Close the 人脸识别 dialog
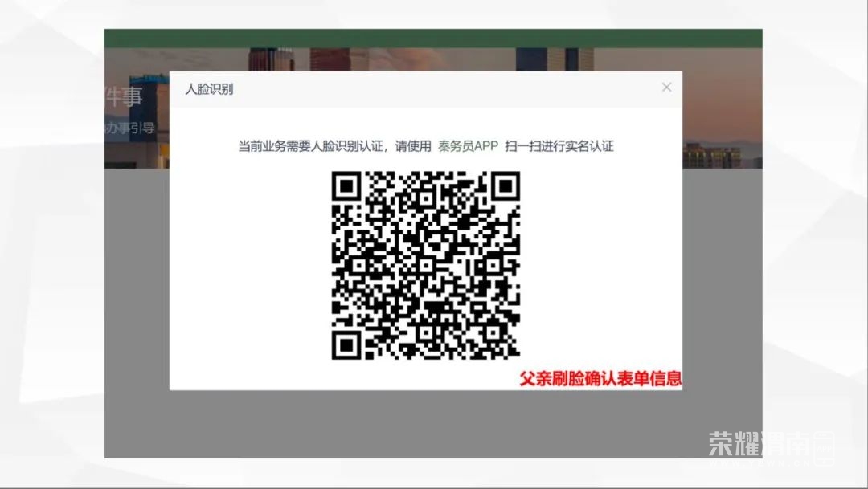The width and height of the screenshot is (868, 489). pyautogui.click(x=666, y=88)
